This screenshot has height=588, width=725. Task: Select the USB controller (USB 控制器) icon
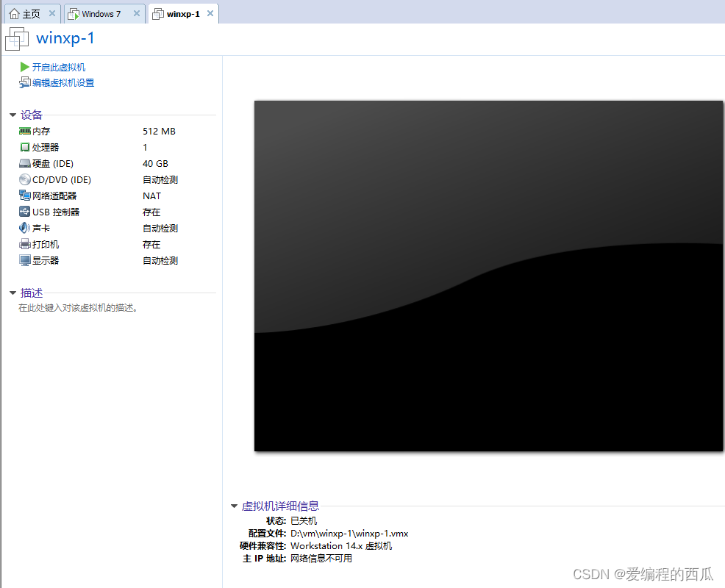pyautogui.click(x=25, y=212)
